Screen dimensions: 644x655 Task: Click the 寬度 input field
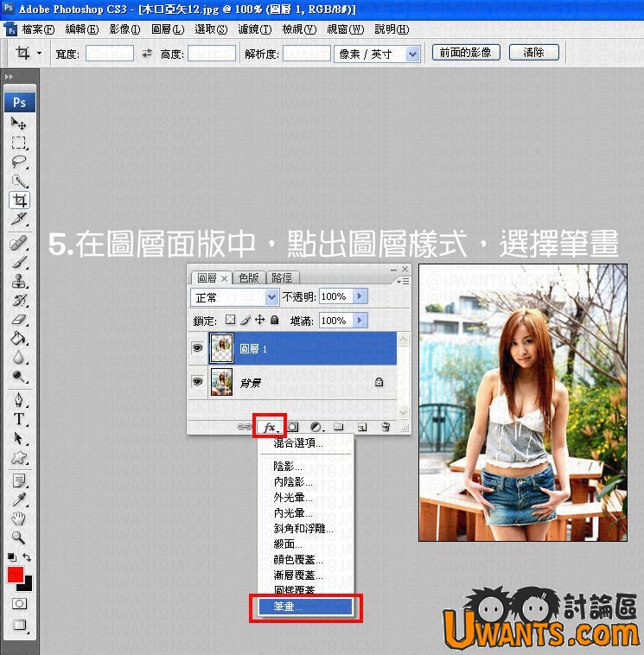[110, 54]
